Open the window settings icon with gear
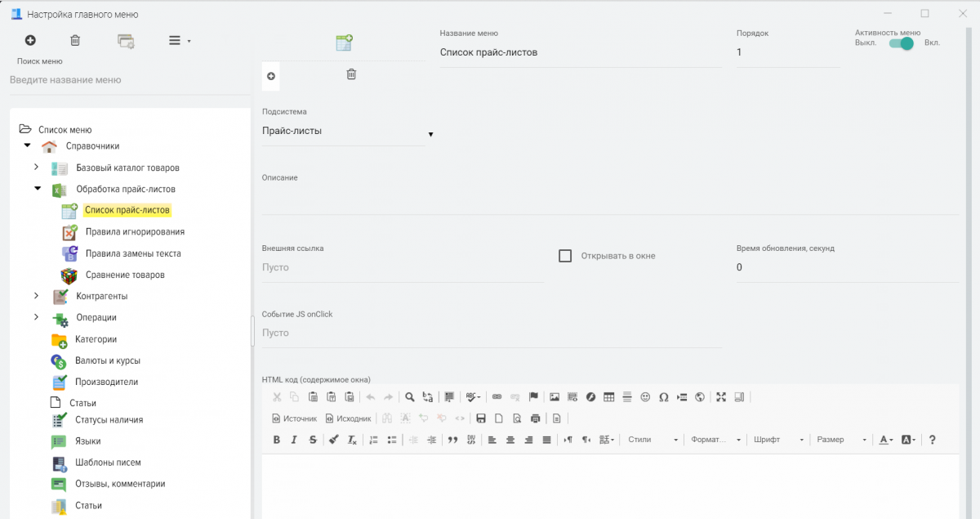This screenshot has width=980, height=519. point(126,41)
